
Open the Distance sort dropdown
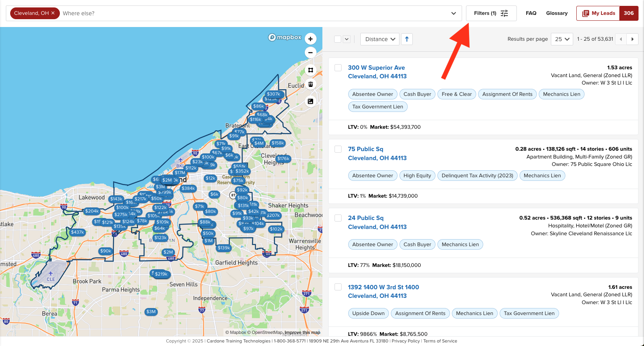380,39
